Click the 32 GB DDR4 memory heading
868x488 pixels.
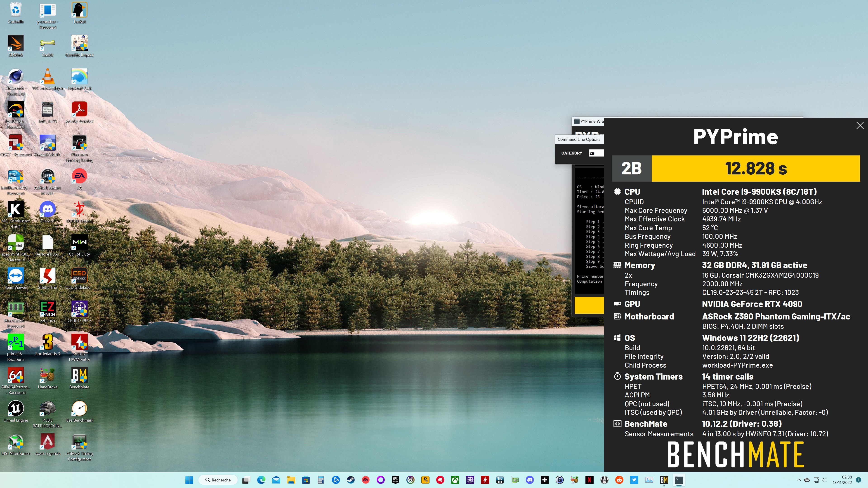[755, 265]
